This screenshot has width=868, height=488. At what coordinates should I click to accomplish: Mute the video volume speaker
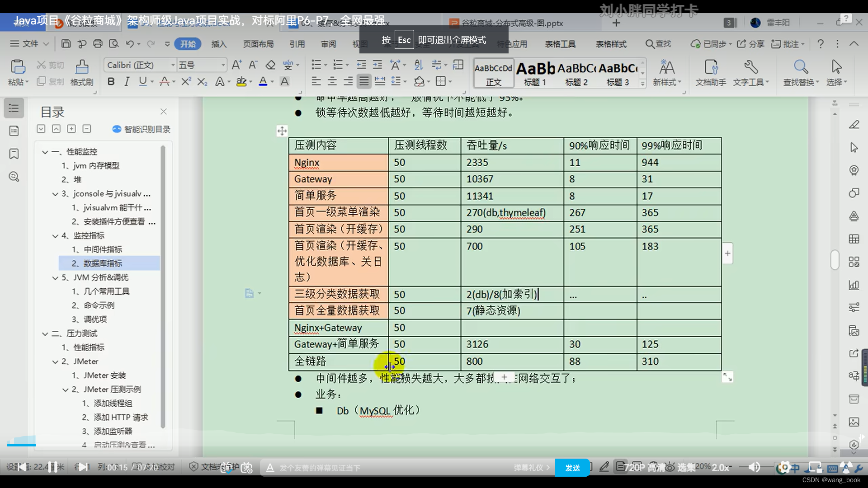coord(754,467)
